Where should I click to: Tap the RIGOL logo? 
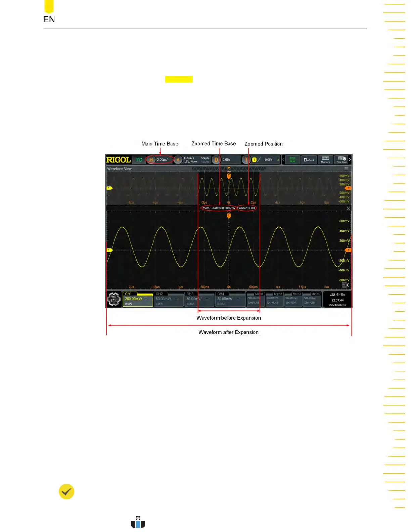tap(118, 160)
